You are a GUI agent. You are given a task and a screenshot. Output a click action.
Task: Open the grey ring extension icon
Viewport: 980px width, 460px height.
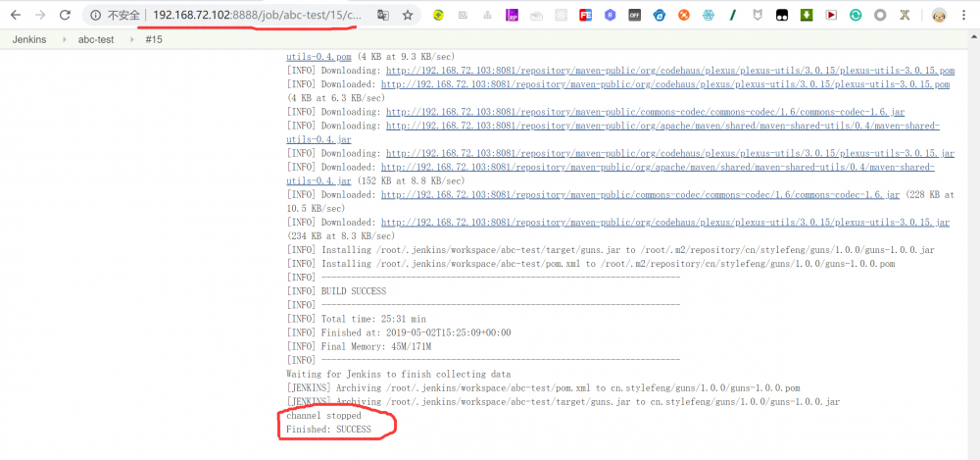pyautogui.click(x=880, y=15)
